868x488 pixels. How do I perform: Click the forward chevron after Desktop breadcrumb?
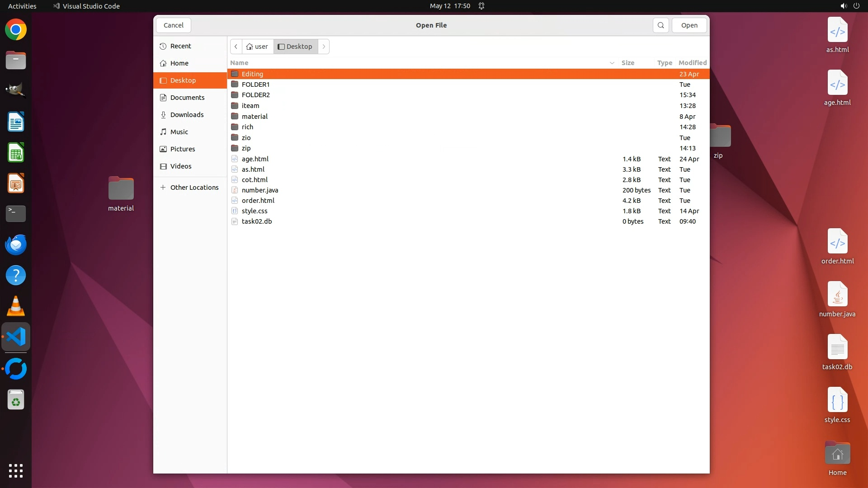324,47
